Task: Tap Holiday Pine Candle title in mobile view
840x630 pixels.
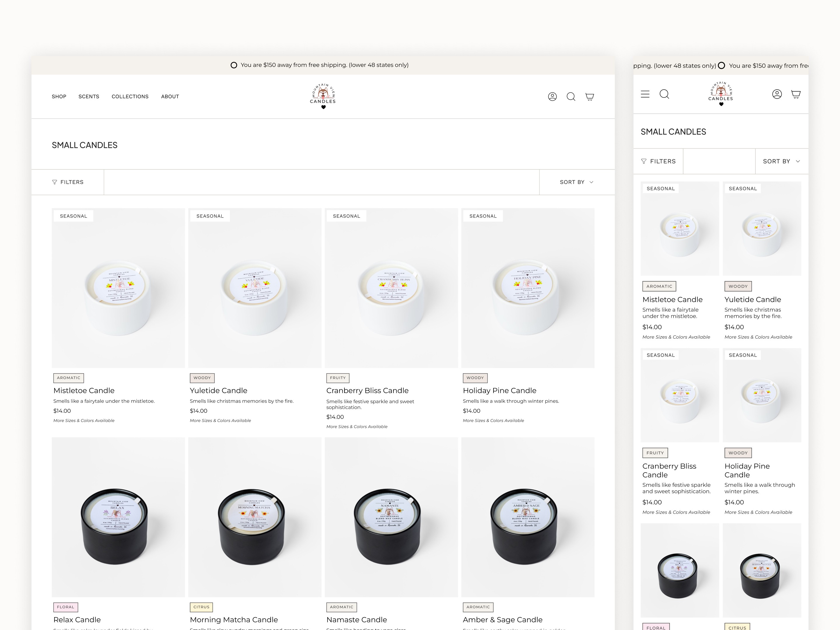Action: click(x=747, y=470)
